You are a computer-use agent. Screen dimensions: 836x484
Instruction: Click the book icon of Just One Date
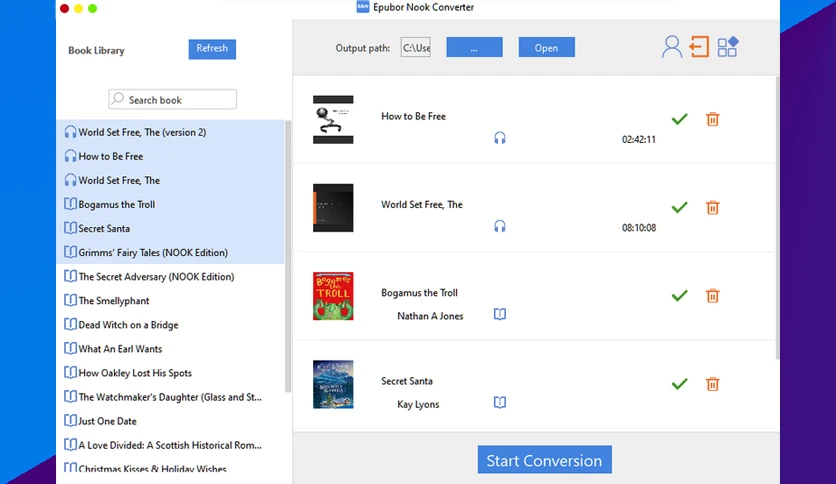click(x=70, y=421)
